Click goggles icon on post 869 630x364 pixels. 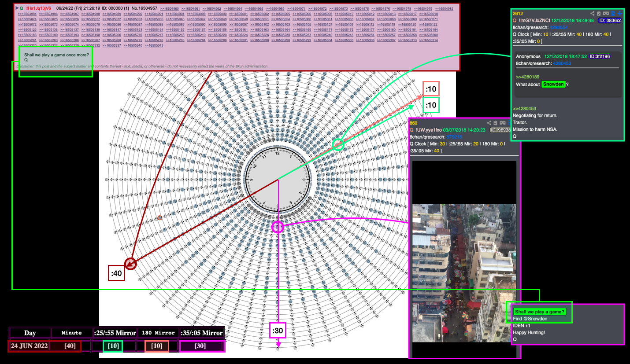[x=502, y=123]
